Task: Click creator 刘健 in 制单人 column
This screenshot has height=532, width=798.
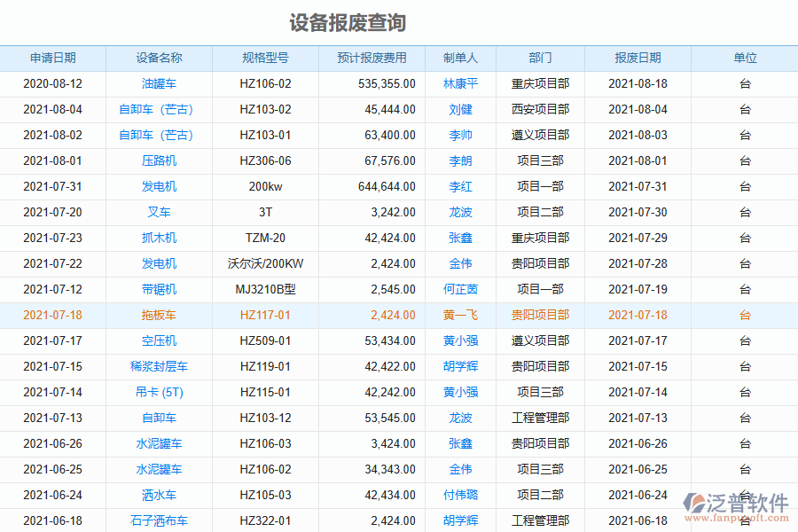Action: point(458,109)
